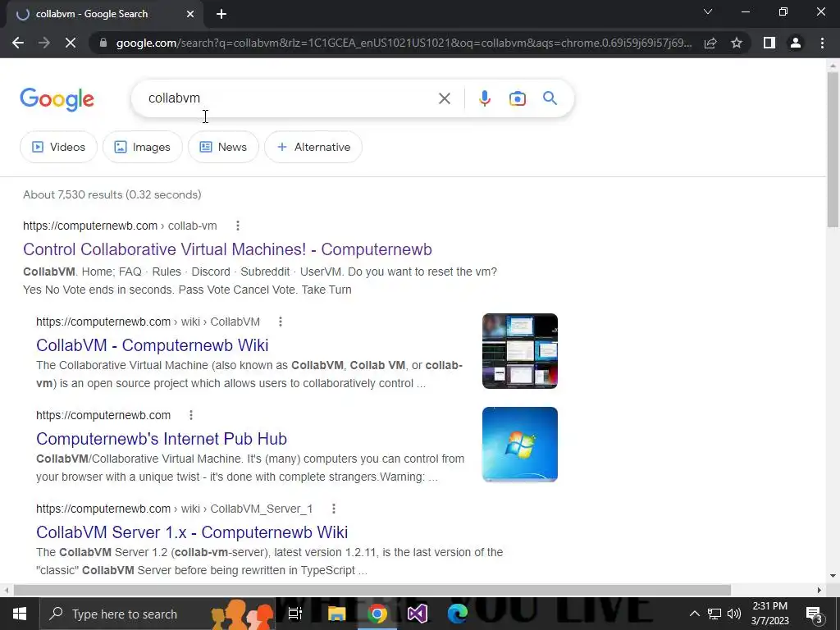Open more options for collab-vm result
840x630 pixels.
pos(238,226)
